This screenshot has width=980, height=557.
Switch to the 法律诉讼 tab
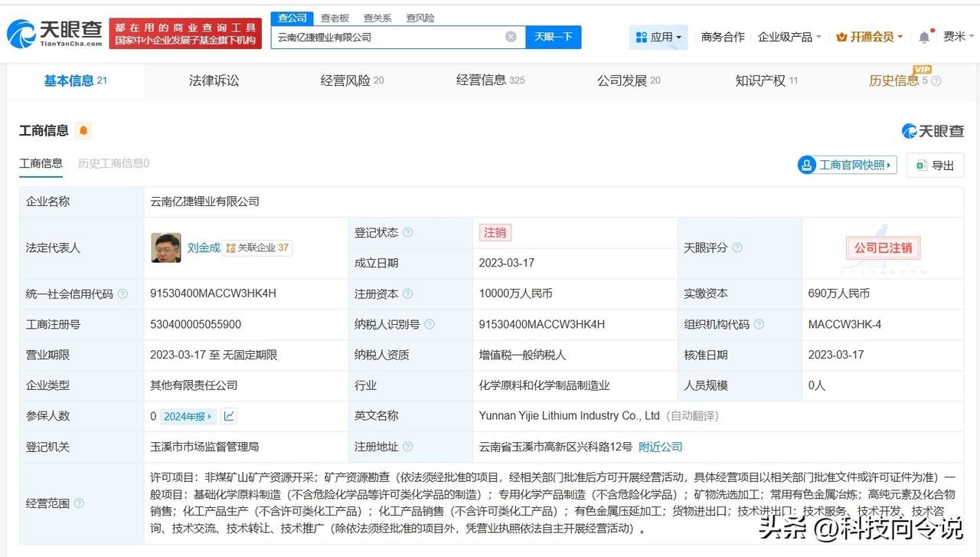click(213, 80)
